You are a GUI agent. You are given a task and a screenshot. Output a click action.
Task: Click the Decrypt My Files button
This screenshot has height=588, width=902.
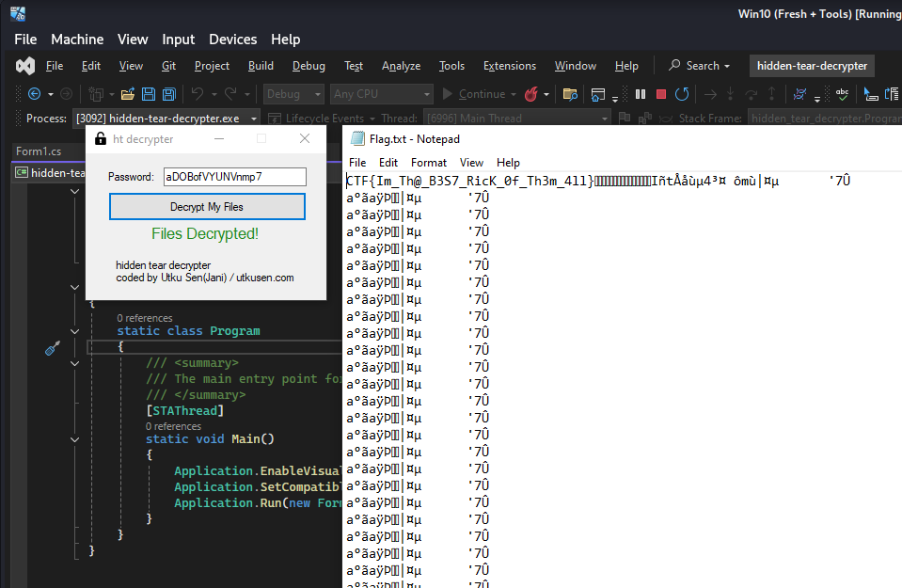click(207, 207)
